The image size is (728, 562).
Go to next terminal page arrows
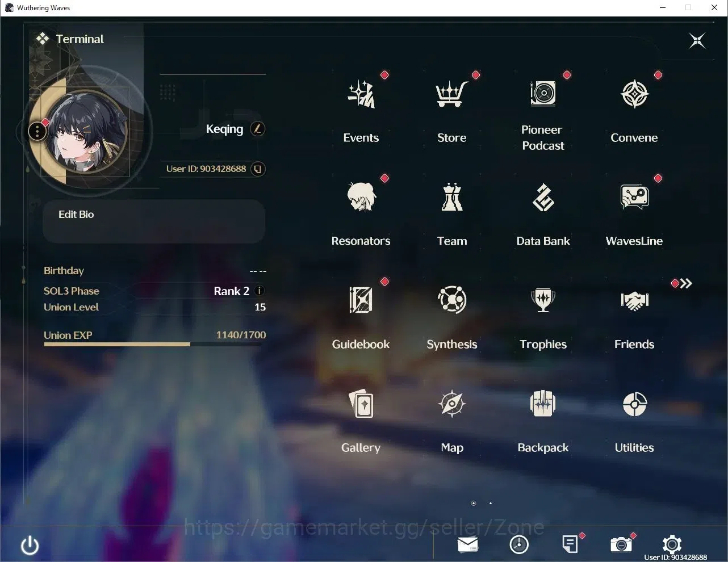686,283
